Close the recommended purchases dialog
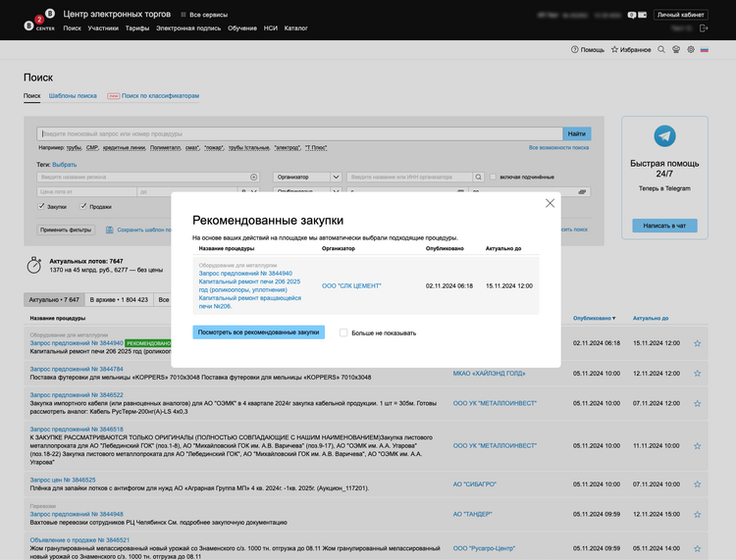The image size is (736, 560). (550, 203)
